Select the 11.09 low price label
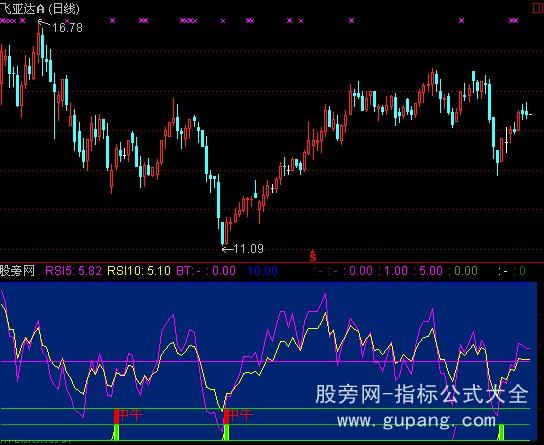Viewport: 544px width, 445px height. click(x=248, y=249)
